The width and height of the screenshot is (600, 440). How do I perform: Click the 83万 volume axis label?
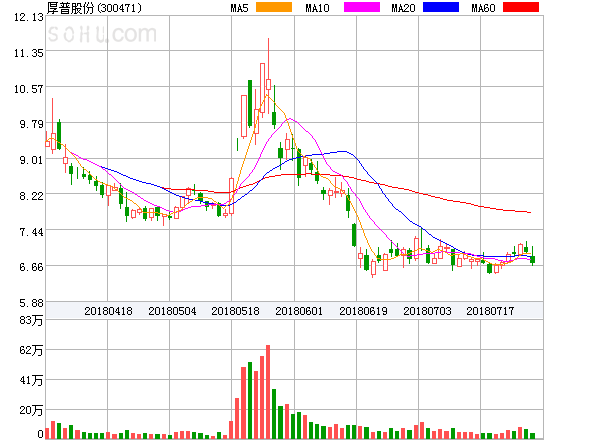click(x=31, y=320)
